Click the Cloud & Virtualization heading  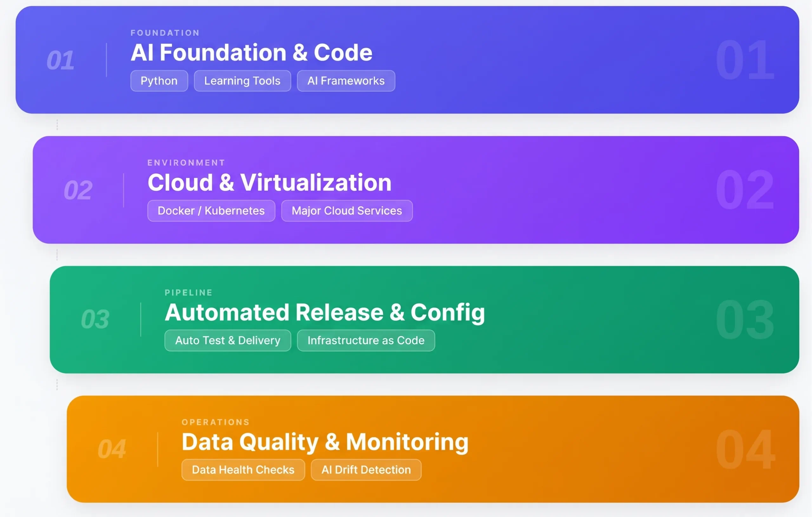(x=269, y=182)
